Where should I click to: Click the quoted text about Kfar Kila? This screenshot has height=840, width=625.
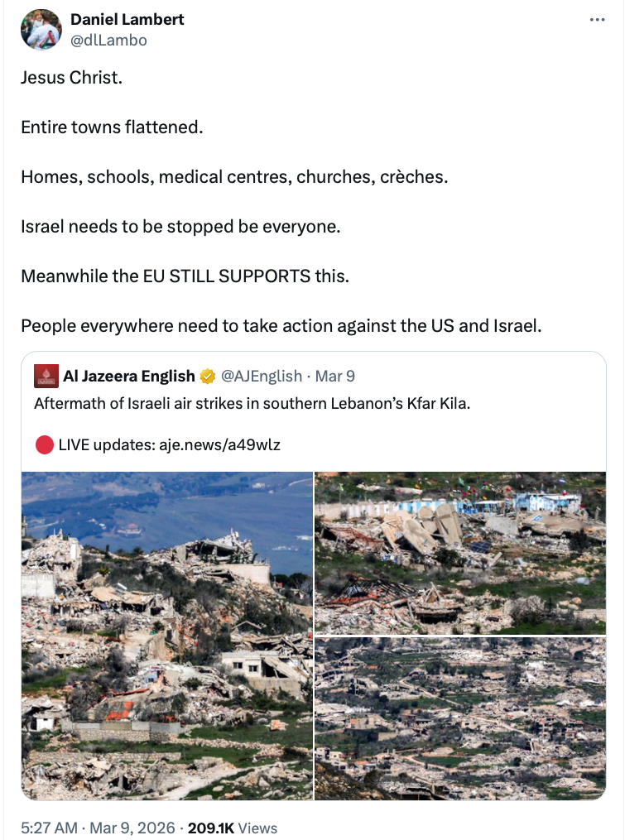coord(252,404)
